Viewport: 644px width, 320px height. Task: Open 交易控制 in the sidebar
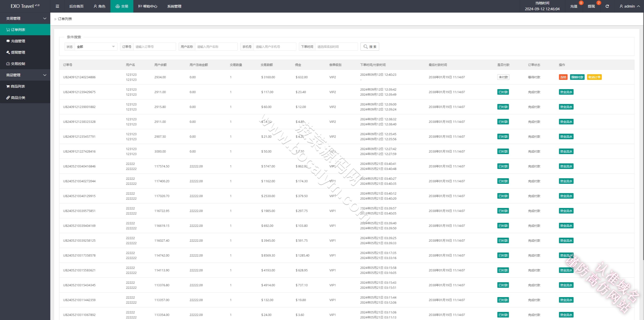pos(25,64)
